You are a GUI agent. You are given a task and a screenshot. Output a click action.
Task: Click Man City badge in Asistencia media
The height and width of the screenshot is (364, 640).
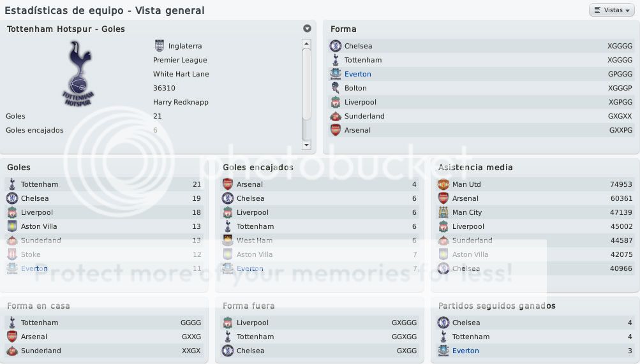click(443, 212)
